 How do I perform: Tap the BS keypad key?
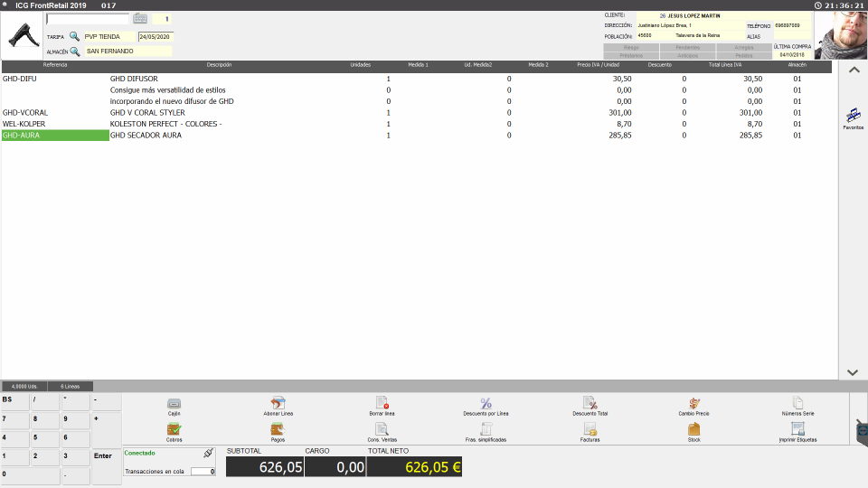pos(15,402)
